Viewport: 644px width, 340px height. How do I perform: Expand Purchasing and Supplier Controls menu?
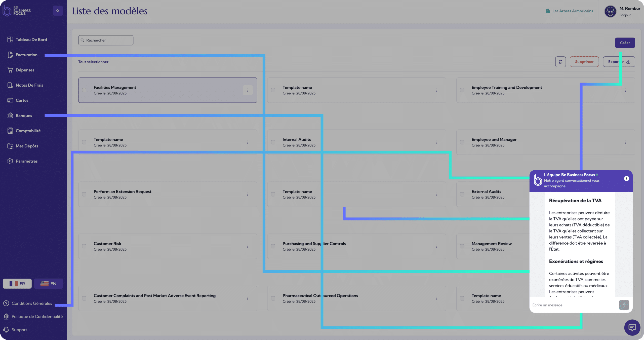coord(437,246)
